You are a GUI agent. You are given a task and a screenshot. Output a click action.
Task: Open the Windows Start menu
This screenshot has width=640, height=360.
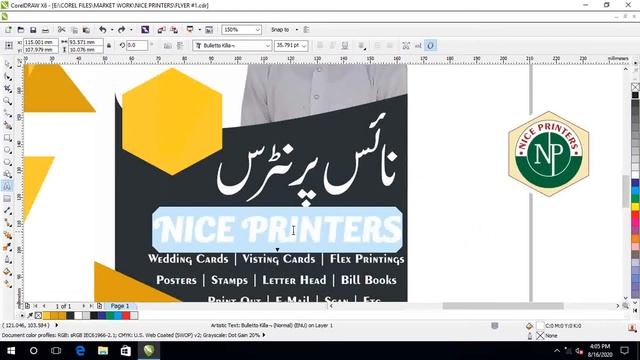pos(11,351)
